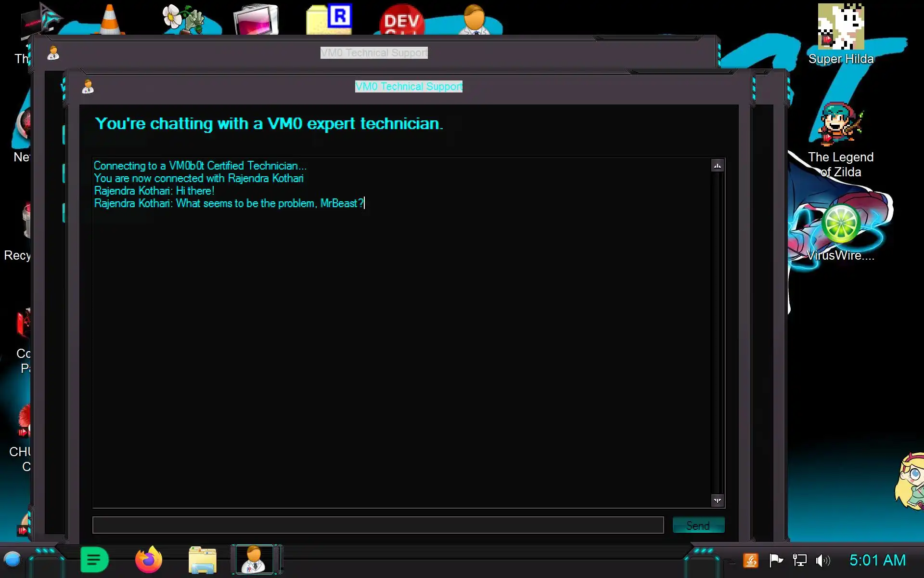Launch Firefox from the taskbar
The height and width of the screenshot is (578, 924).
[x=149, y=560]
